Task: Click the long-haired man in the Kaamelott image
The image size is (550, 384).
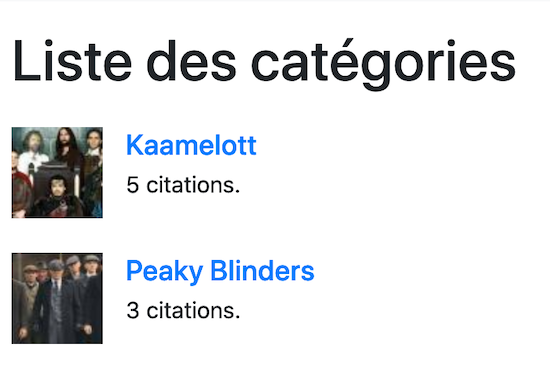Action: click(66, 147)
